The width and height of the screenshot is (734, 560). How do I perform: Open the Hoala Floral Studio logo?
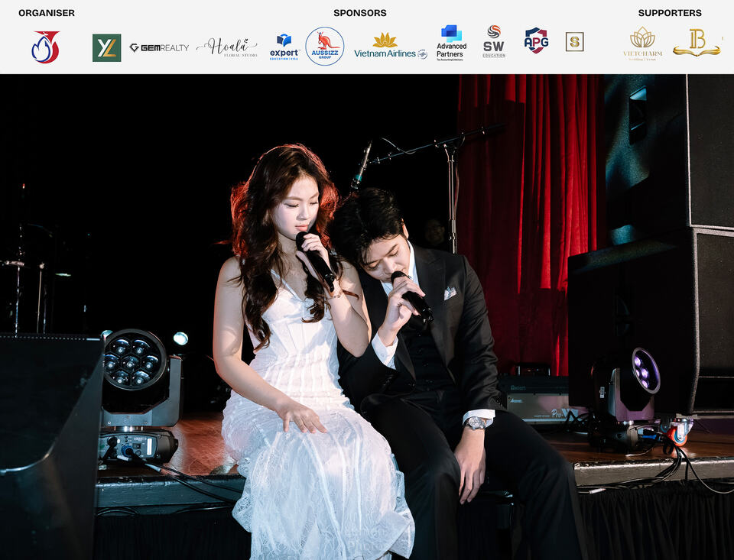227,47
